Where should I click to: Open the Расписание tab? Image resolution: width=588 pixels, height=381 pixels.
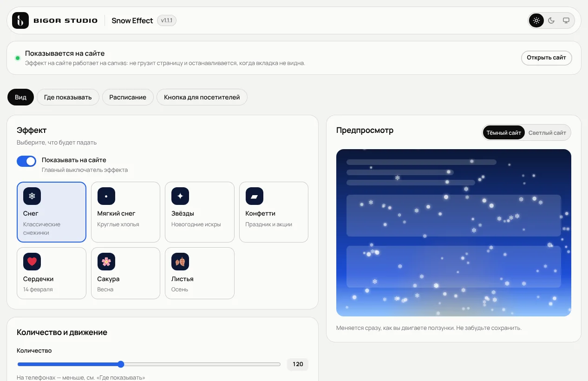pos(128,97)
